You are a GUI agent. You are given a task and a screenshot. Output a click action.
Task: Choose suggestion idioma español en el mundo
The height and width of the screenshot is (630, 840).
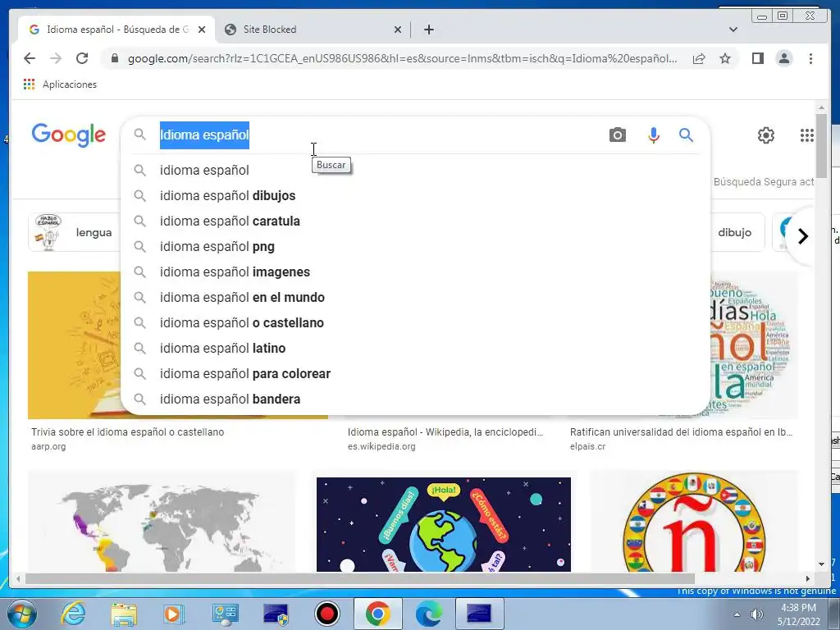coord(415,297)
